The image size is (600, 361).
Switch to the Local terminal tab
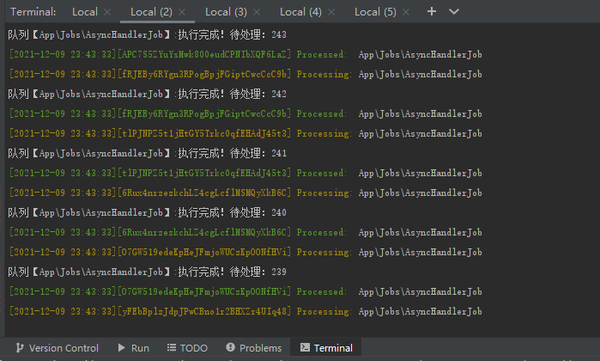coord(85,12)
